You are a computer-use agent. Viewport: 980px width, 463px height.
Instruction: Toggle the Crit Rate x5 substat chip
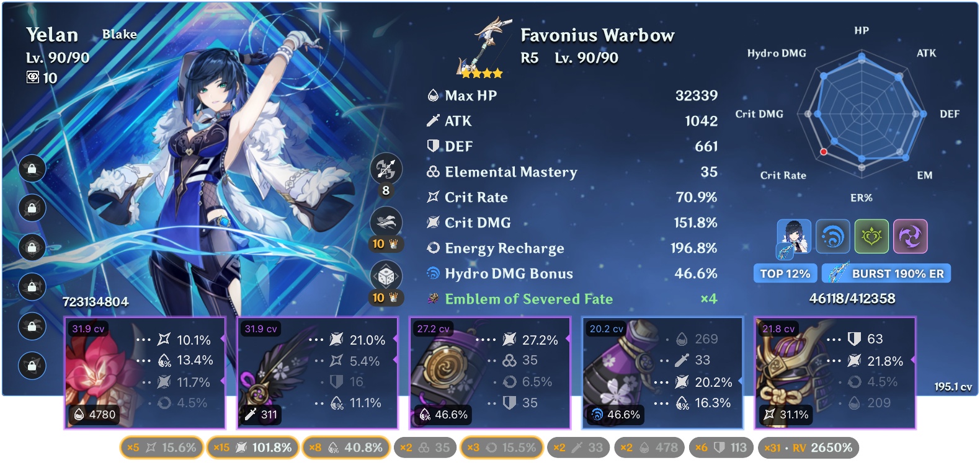click(161, 448)
